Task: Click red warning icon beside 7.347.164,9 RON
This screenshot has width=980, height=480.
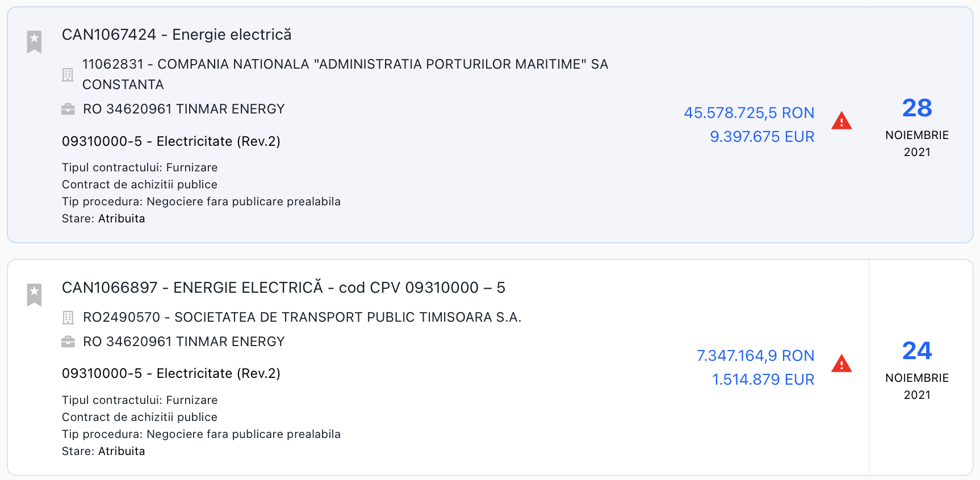Action: coord(841,364)
